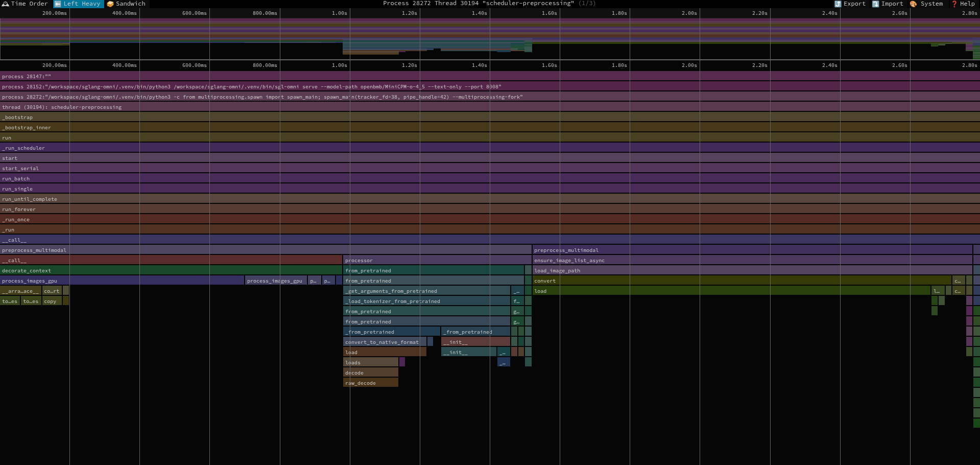Click the Time Order icon
The image size is (980, 465).
(5, 4)
